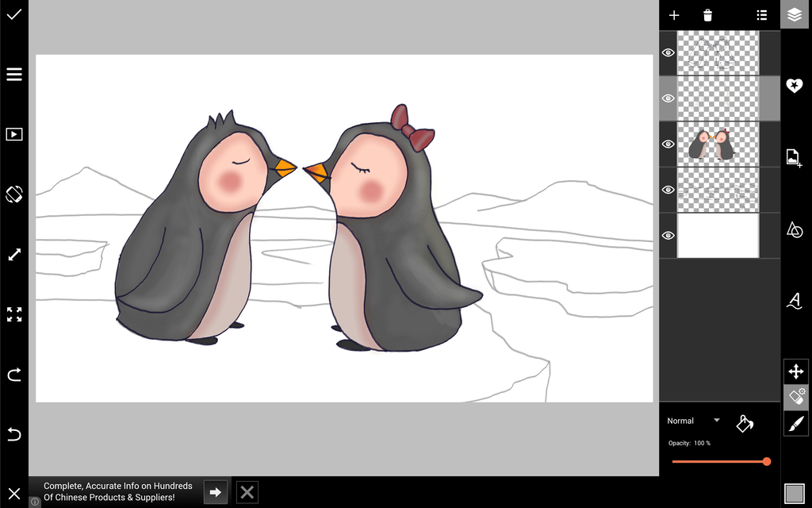Image resolution: width=812 pixels, height=508 pixels.
Task: Select the brush tool
Action: click(x=796, y=424)
